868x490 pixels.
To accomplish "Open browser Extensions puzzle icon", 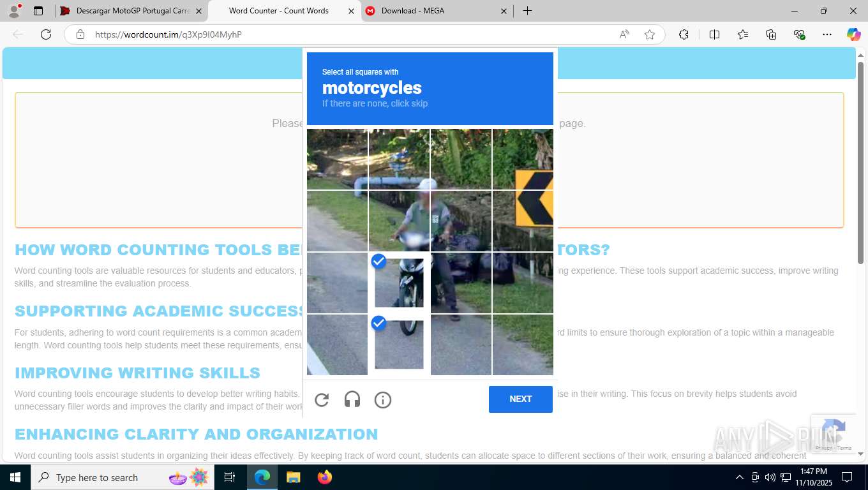I will (x=684, y=34).
